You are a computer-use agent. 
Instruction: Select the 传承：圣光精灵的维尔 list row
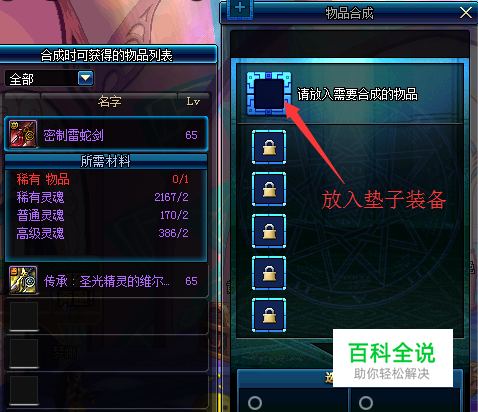coord(107,281)
